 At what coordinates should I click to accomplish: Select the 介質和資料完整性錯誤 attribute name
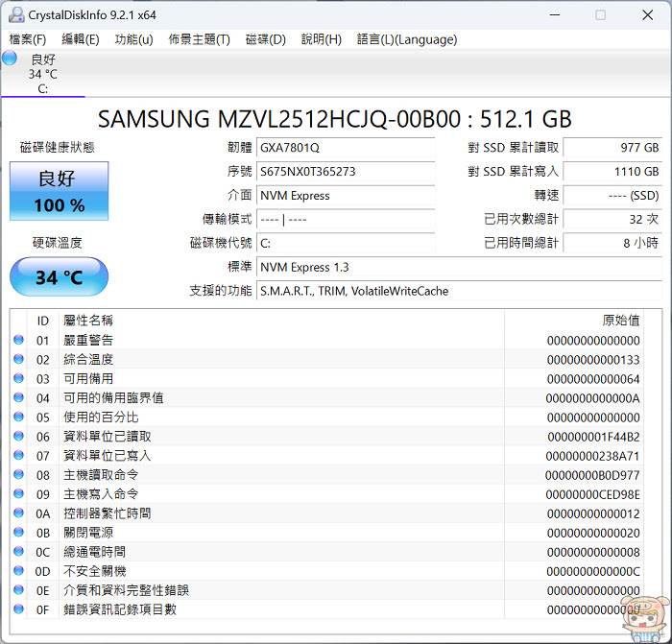127,590
